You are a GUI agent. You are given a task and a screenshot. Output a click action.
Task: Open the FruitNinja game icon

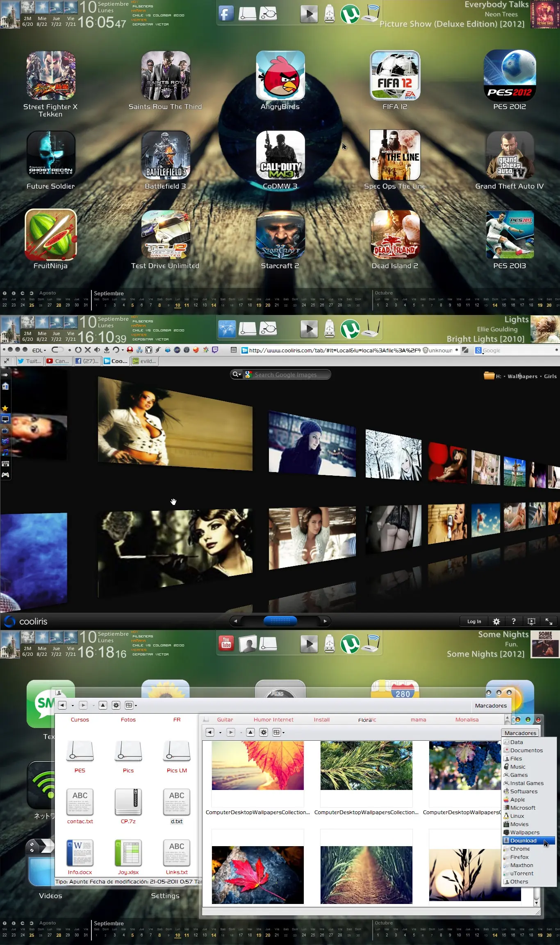pos(51,234)
